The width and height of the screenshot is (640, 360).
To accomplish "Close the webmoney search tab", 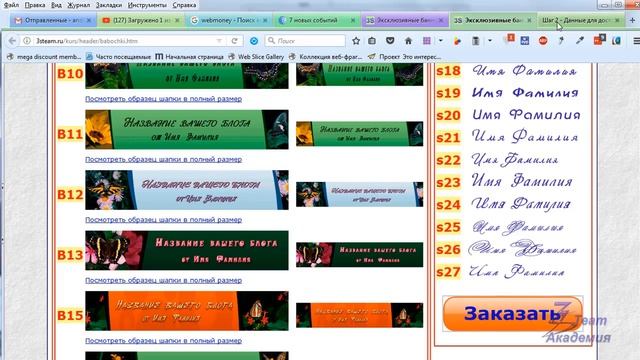I will coord(265,20).
